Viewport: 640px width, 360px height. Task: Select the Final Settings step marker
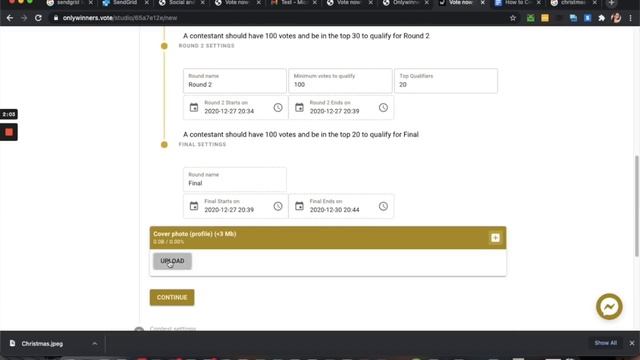coord(164,144)
